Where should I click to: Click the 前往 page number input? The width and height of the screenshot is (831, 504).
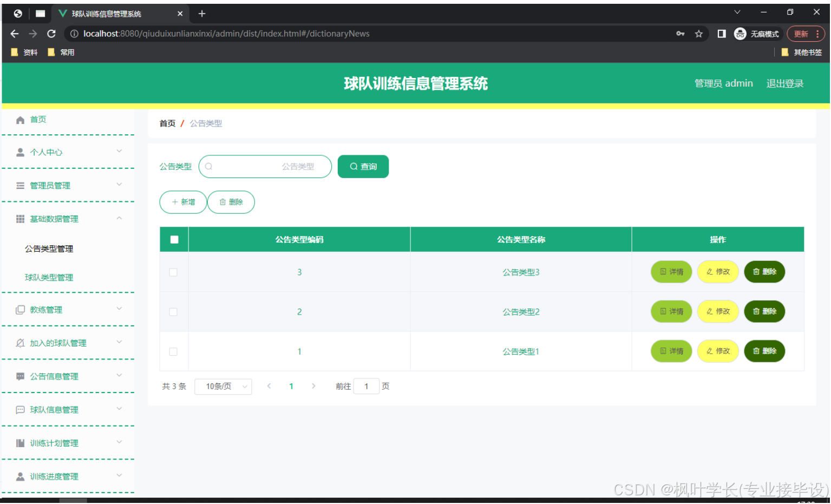click(366, 387)
